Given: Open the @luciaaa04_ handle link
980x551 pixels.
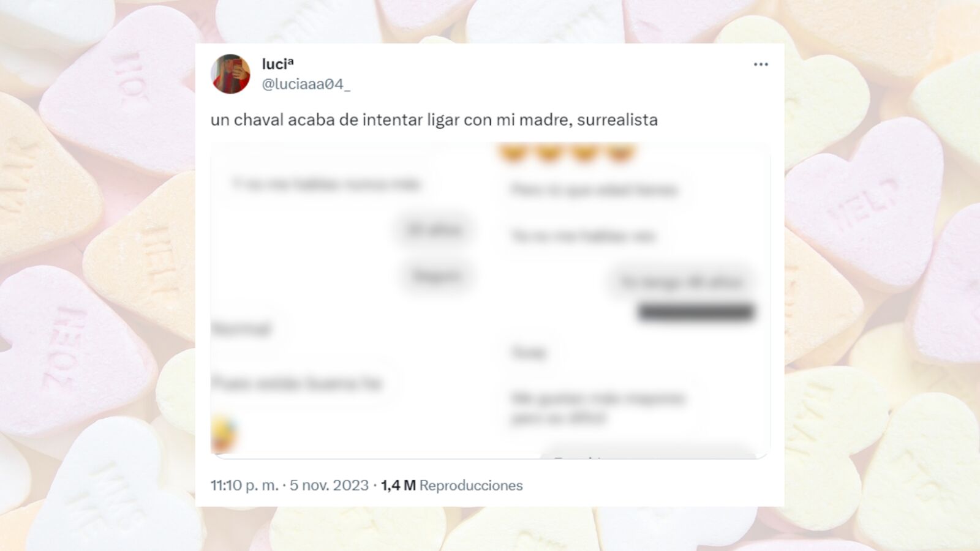Looking at the screenshot, I should (306, 84).
